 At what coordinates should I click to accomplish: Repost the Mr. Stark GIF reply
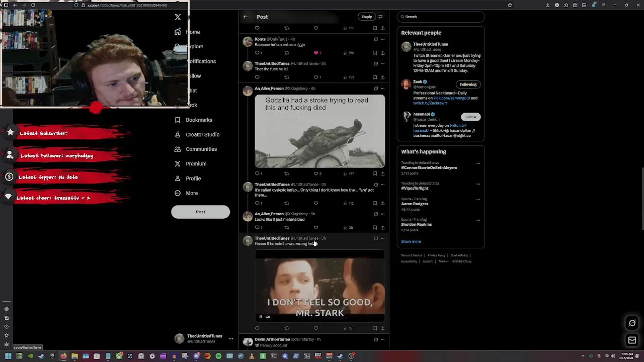point(286,328)
